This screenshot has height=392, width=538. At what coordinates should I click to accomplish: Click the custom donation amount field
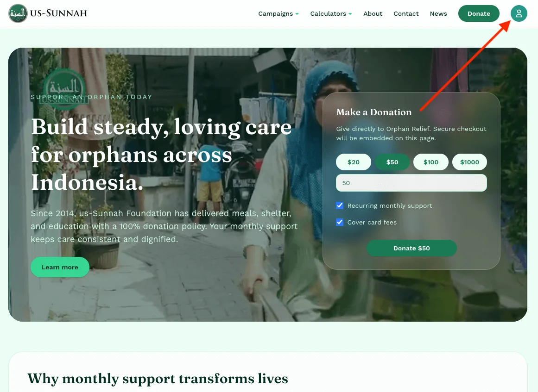click(411, 183)
